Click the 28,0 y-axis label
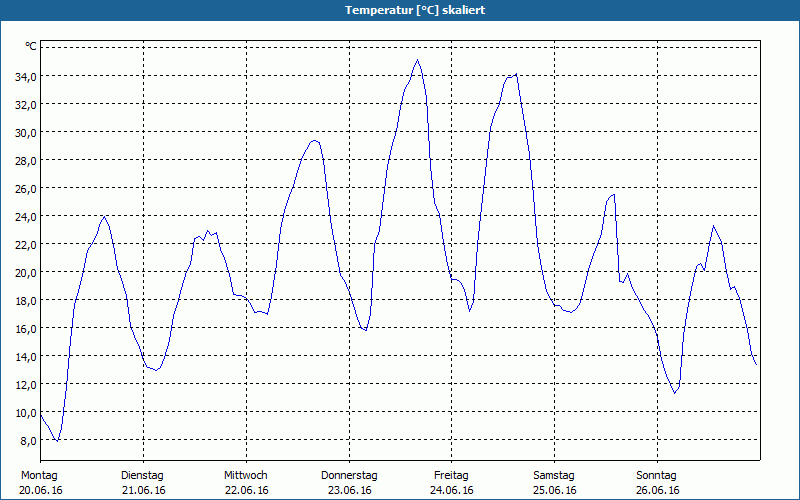Image resolution: width=800 pixels, height=500 pixels. click(x=26, y=161)
